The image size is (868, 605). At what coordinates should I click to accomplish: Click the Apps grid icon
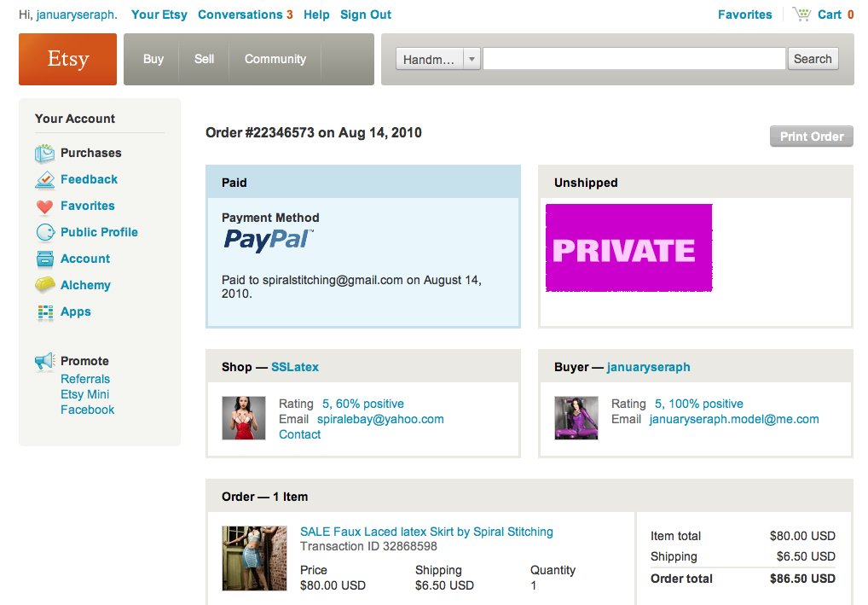pos(45,312)
